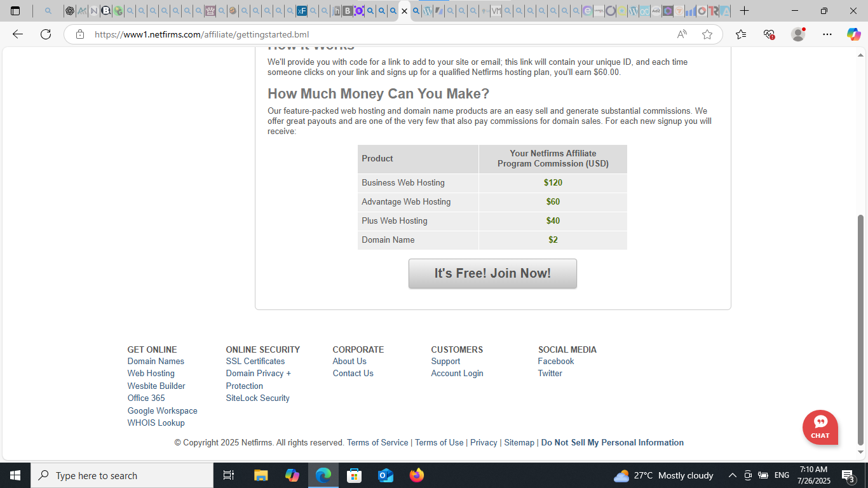Select the $120 commission cell

click(x=553, y=182)
